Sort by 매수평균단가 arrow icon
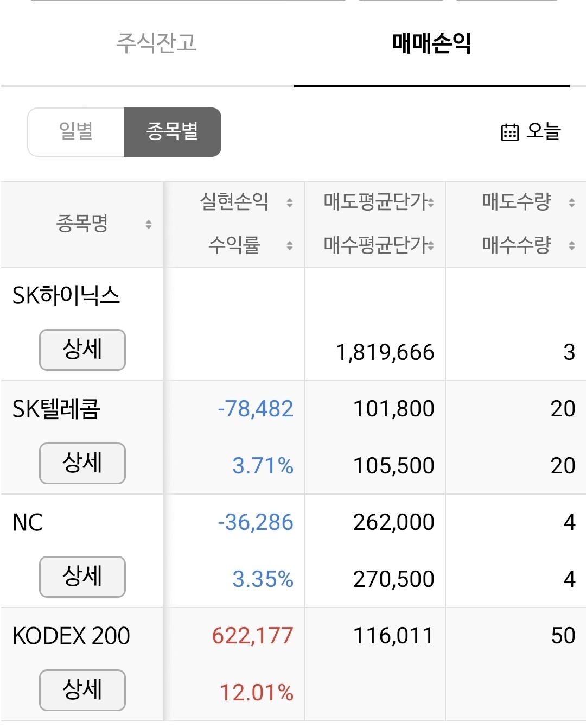Screen dimensions: 586x728 [x=431, y=245]
